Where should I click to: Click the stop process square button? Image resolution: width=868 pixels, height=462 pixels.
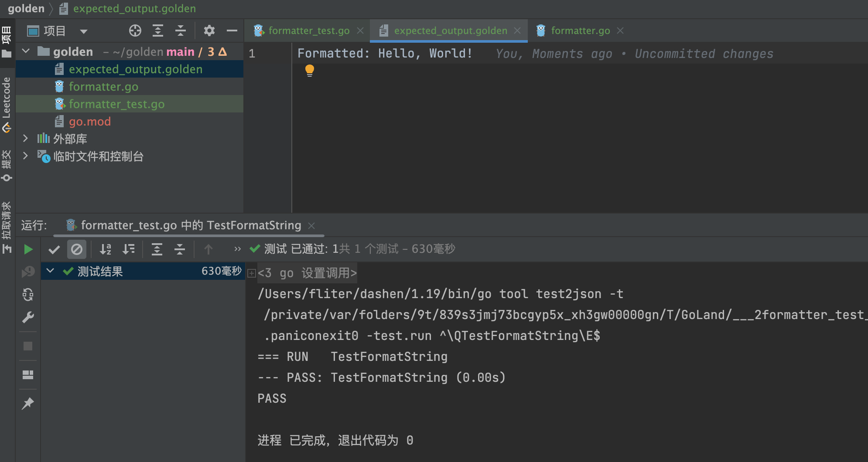[x=28, y=346]
